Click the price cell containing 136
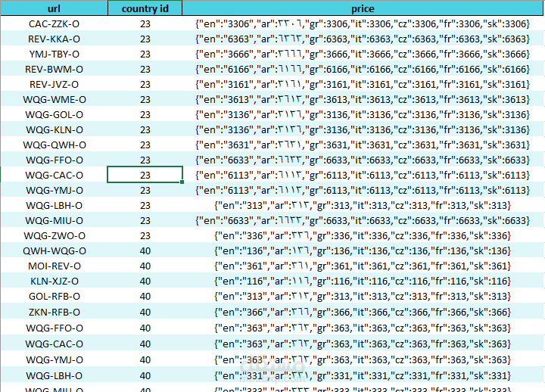The width and height of the screenshot is (545, 392). coord(363,251)
